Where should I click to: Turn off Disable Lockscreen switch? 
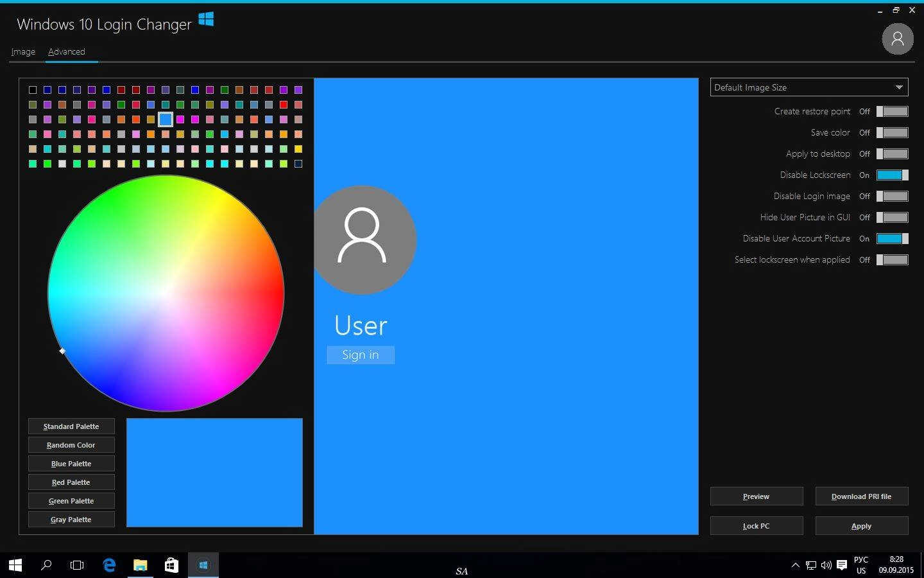tap(893, 175)
